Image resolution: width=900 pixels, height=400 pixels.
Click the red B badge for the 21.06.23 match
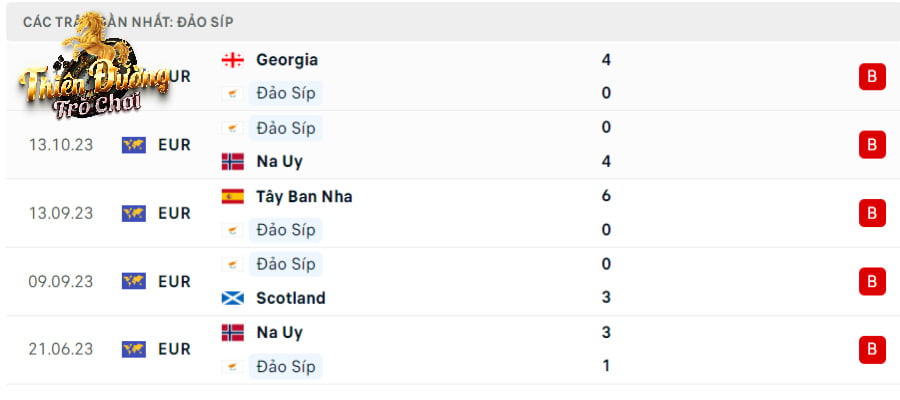pyautogui.click(x=872, y=349)
